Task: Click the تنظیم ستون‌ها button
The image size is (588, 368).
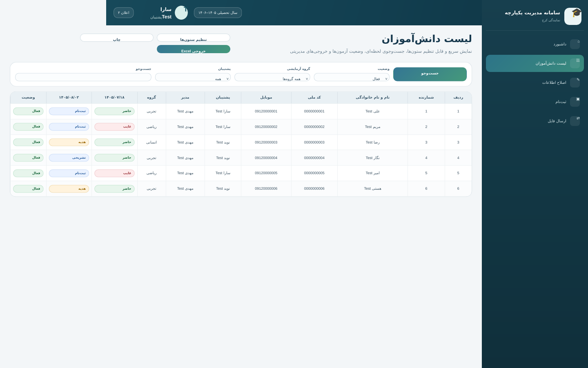Action: [x=194, y=38]
